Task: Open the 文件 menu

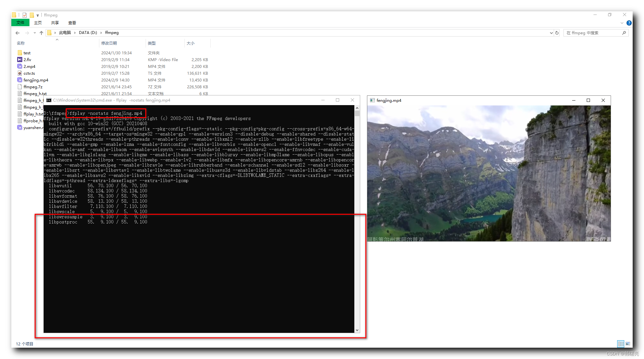Action: [20, 23]
